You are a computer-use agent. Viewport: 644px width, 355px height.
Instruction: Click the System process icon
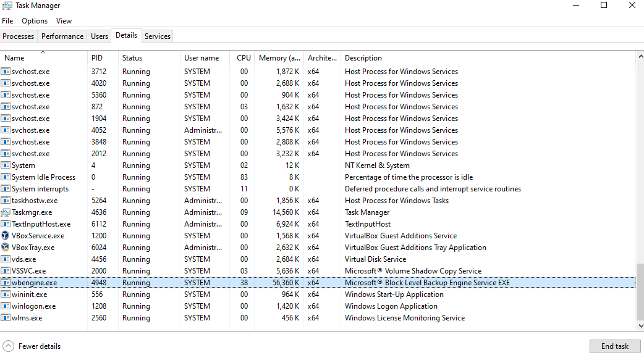6,165
